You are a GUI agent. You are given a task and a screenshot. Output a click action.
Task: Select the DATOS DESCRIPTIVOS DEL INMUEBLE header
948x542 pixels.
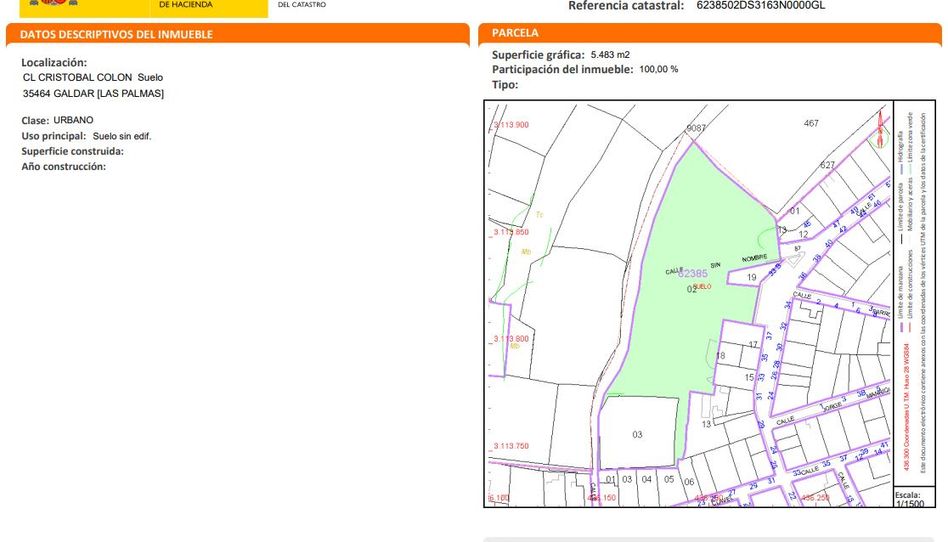[117, 34]
